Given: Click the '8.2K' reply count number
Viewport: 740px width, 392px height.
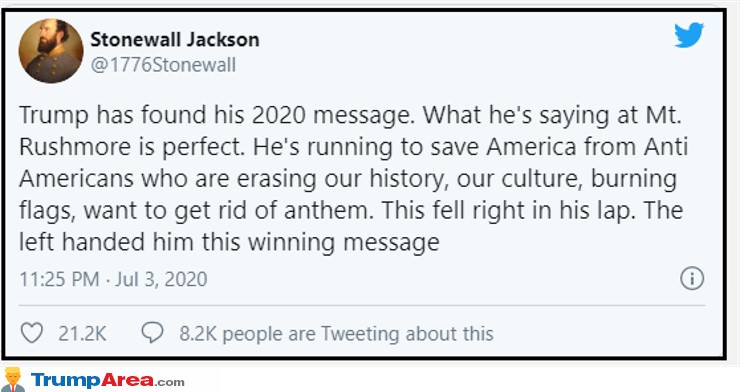Looking at the screenshot, I should tap(198, 334).
